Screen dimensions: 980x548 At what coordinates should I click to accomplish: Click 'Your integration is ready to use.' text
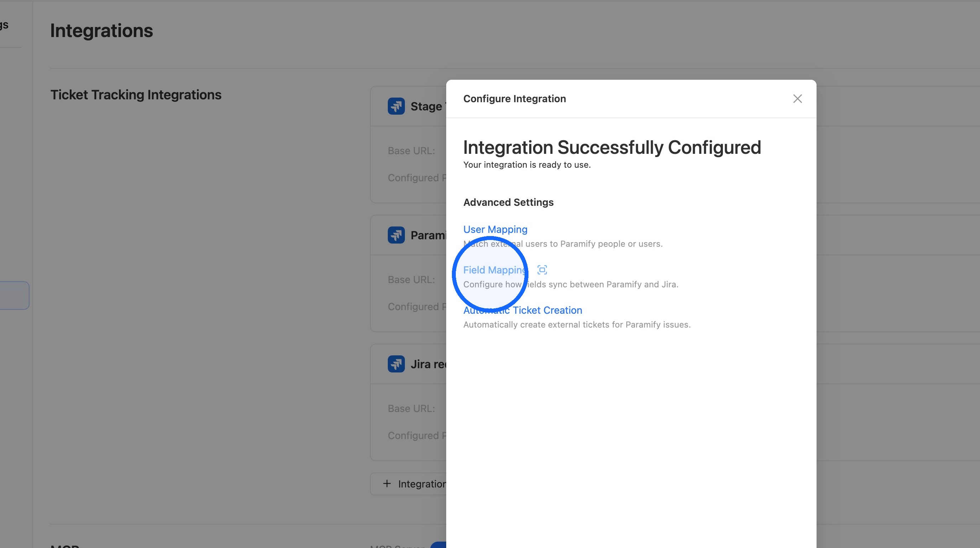(x=527, y=165)
